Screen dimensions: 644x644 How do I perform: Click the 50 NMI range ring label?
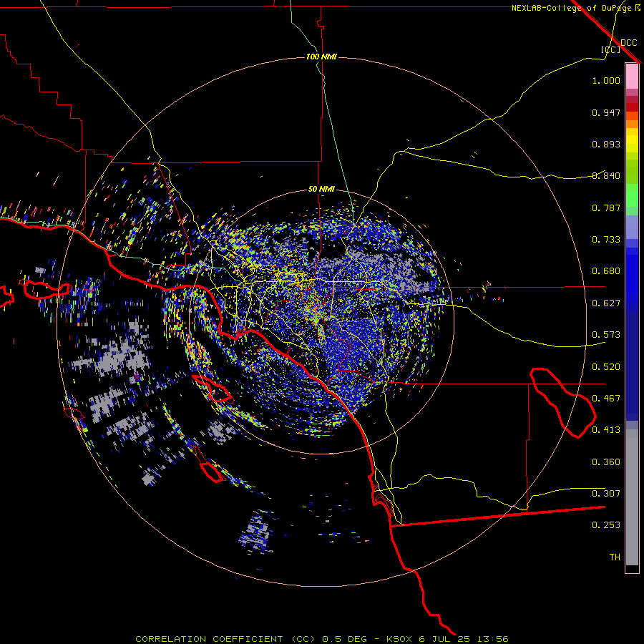(321, 189)
